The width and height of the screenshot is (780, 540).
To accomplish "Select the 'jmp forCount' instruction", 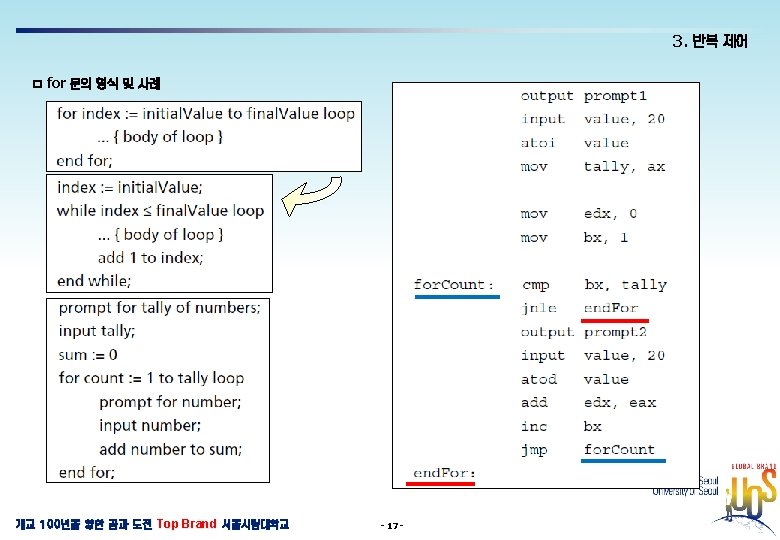I will point(588,450).
